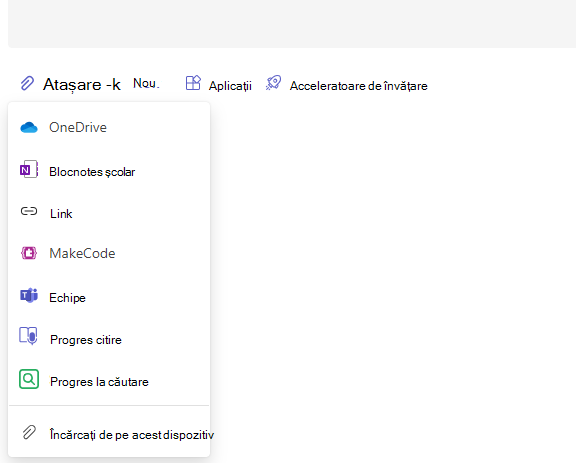Click the rocket Learning Accelerators icon

click(273, 83)
